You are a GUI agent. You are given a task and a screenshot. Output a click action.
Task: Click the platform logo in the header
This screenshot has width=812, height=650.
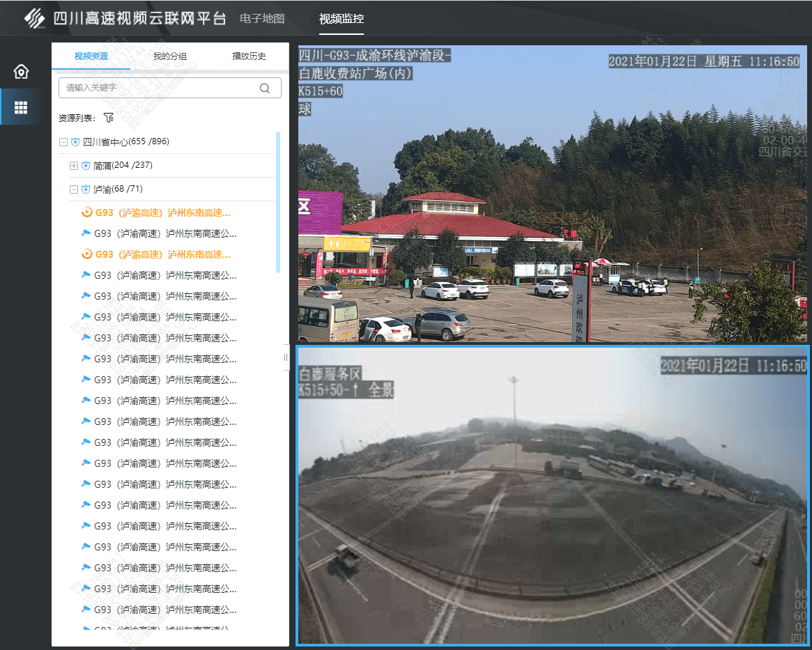tap(35, 18)
